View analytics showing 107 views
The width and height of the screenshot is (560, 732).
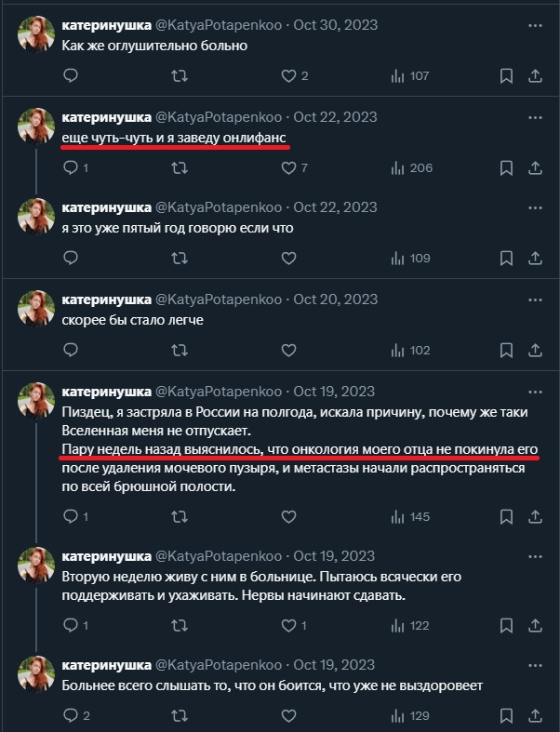coord(411,76)
